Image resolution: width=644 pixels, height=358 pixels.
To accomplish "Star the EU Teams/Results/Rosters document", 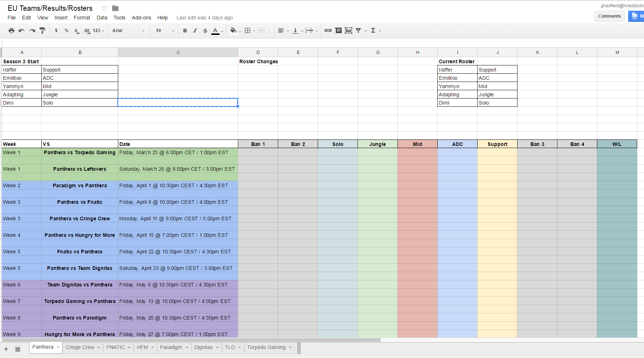I will (104, 8).
